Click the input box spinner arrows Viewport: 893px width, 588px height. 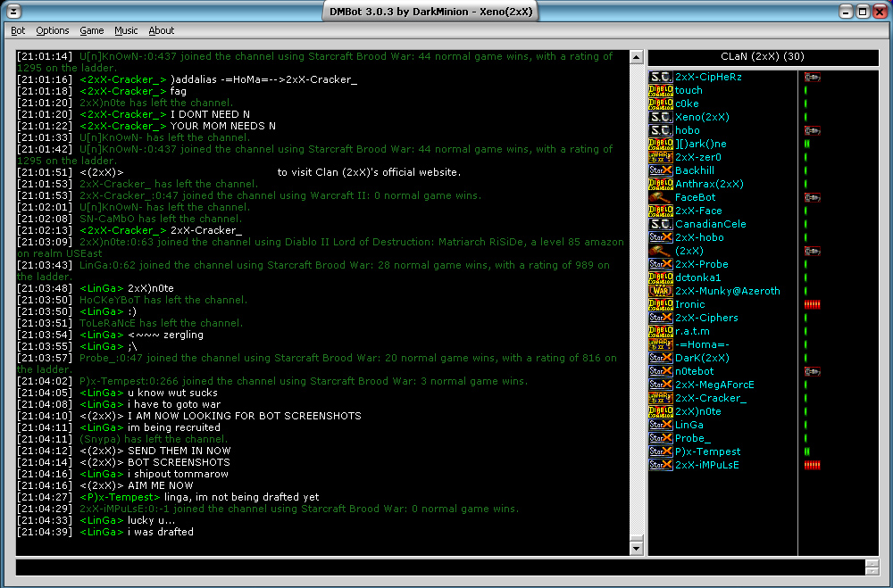click(x=872, y=567)
